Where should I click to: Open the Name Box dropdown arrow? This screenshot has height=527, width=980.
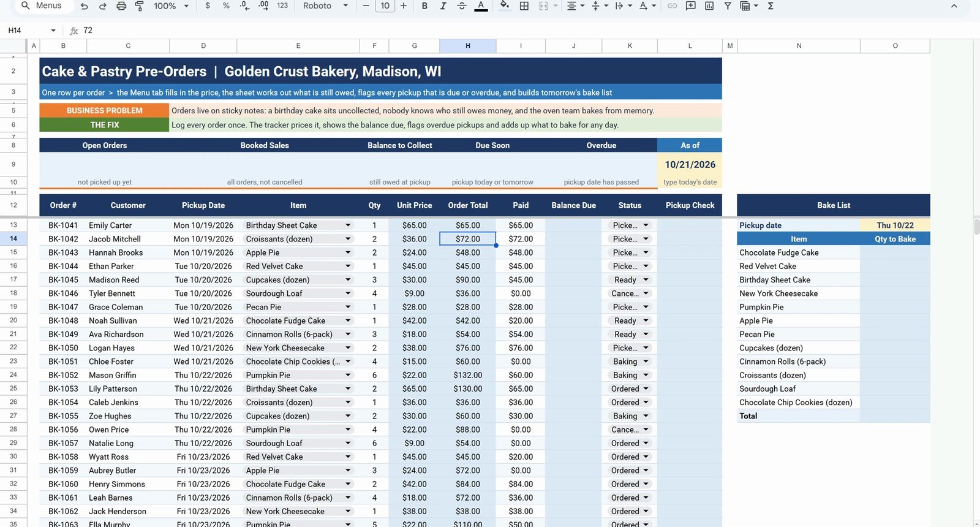pyautogui.click(x=53, y=31)
